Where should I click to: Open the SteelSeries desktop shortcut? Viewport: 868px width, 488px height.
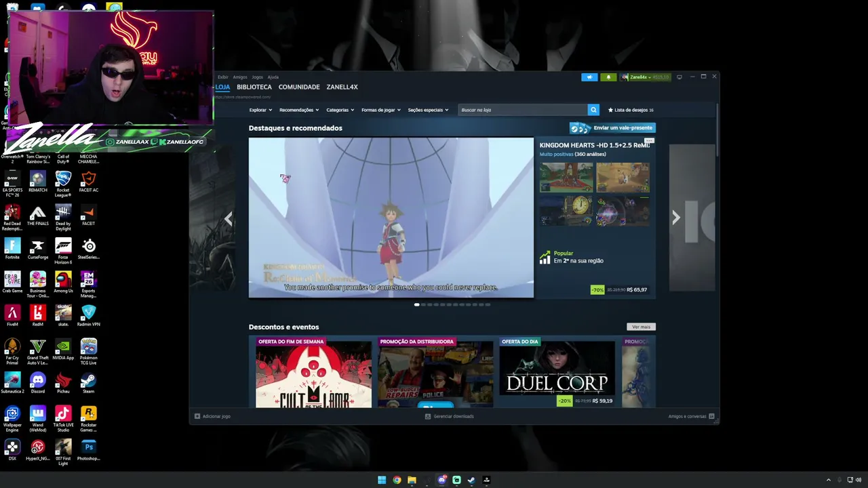(x=89, y=249)
